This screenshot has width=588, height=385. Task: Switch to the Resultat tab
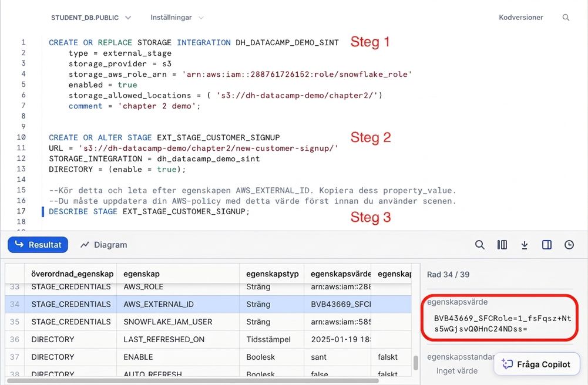click(38, 245)
